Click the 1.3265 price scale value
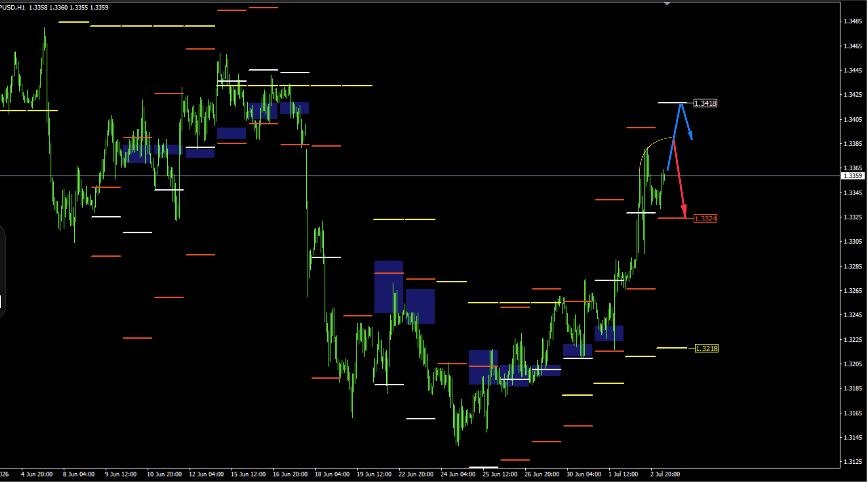 [853, 291]
